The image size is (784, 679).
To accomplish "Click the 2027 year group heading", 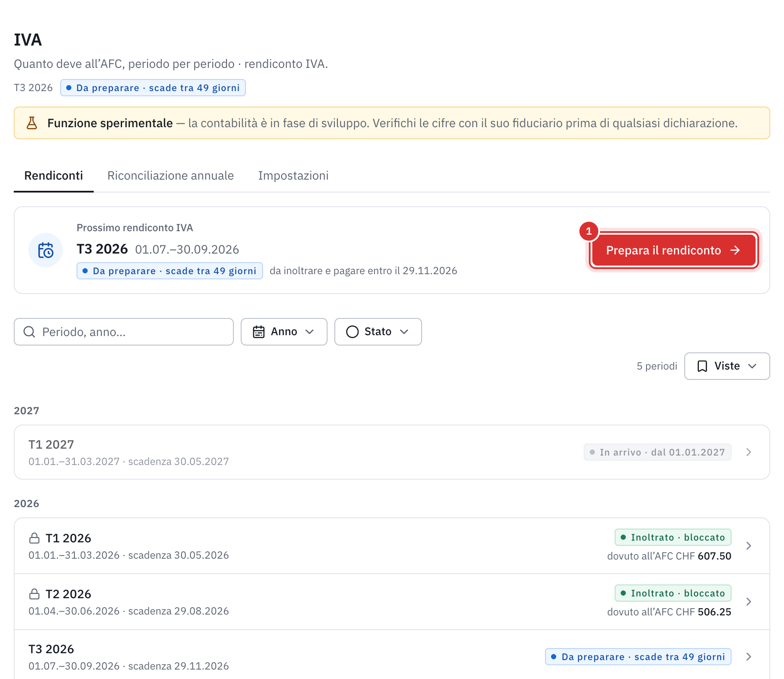I will [27, 411].
